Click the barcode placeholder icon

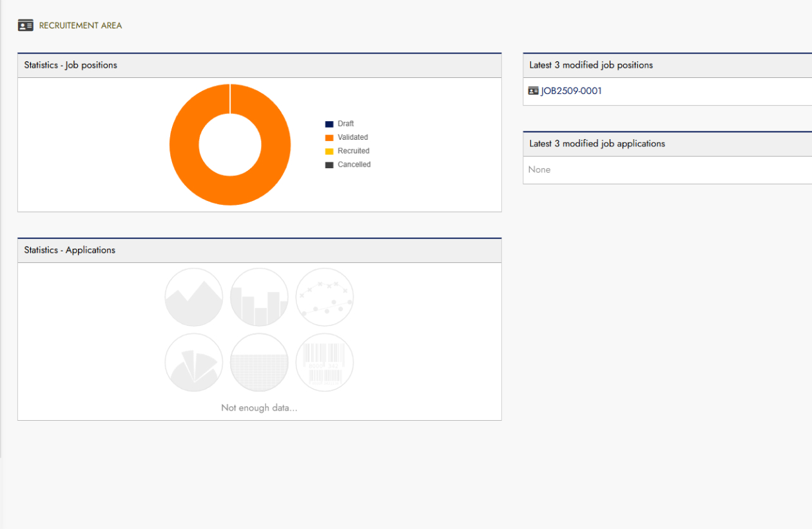point(325,362)
